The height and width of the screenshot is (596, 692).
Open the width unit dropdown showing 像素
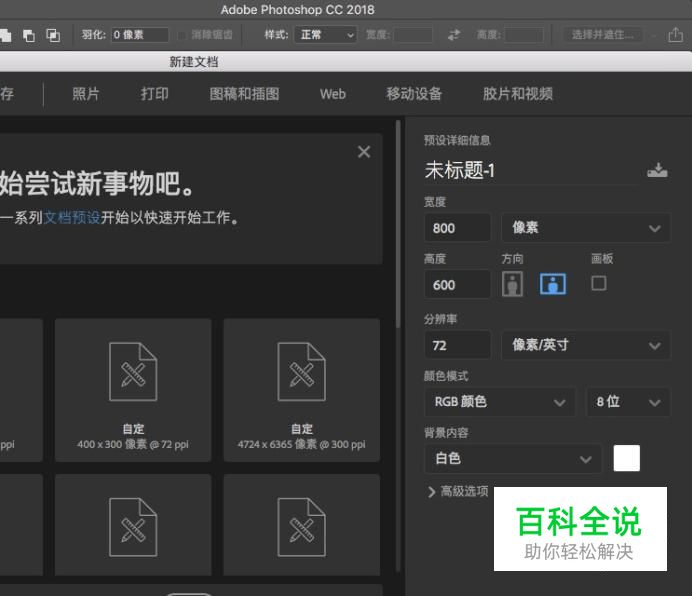[586, 228]
